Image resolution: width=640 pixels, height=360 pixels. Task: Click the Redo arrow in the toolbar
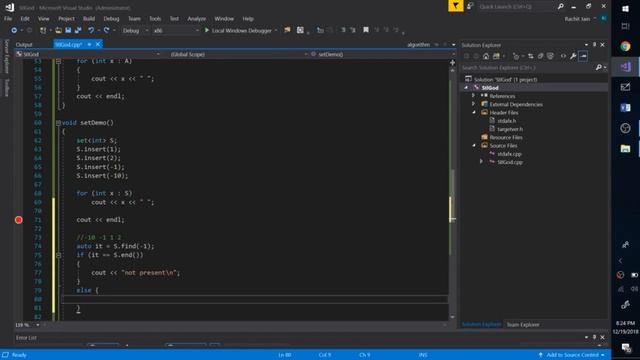tap(107, 30)
